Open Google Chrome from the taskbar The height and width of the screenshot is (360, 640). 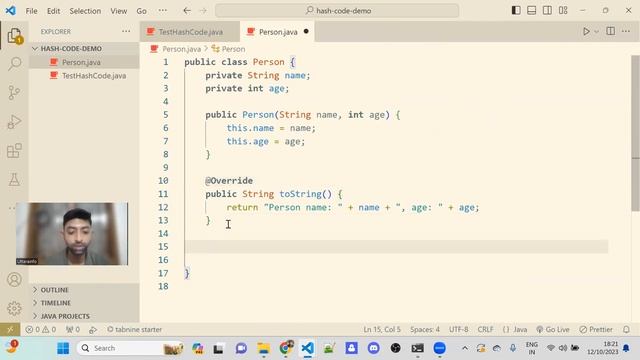point(286,348)
